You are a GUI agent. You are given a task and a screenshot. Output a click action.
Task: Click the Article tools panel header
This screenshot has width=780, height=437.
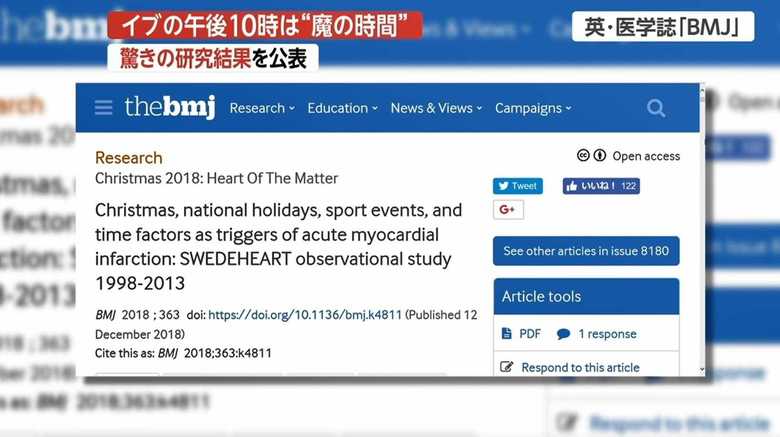click(x=586, y=296)
